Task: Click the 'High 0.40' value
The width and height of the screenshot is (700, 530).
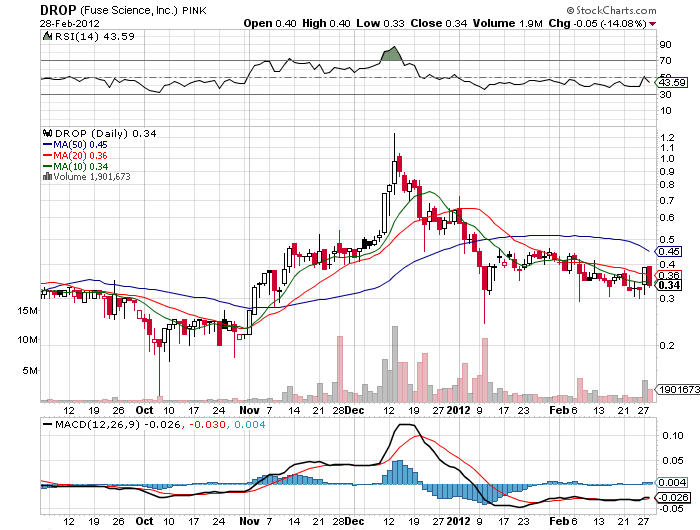Action: tap(326, 24)
